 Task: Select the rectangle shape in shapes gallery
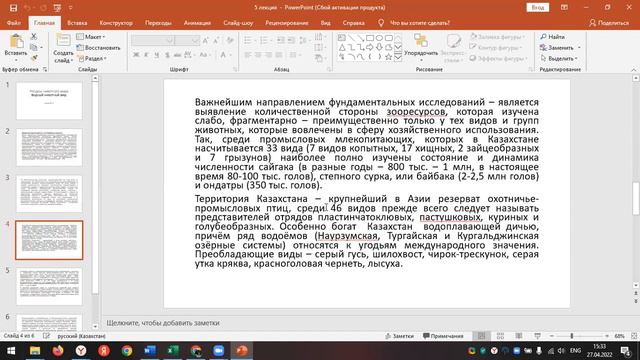(x=369, y=38)
